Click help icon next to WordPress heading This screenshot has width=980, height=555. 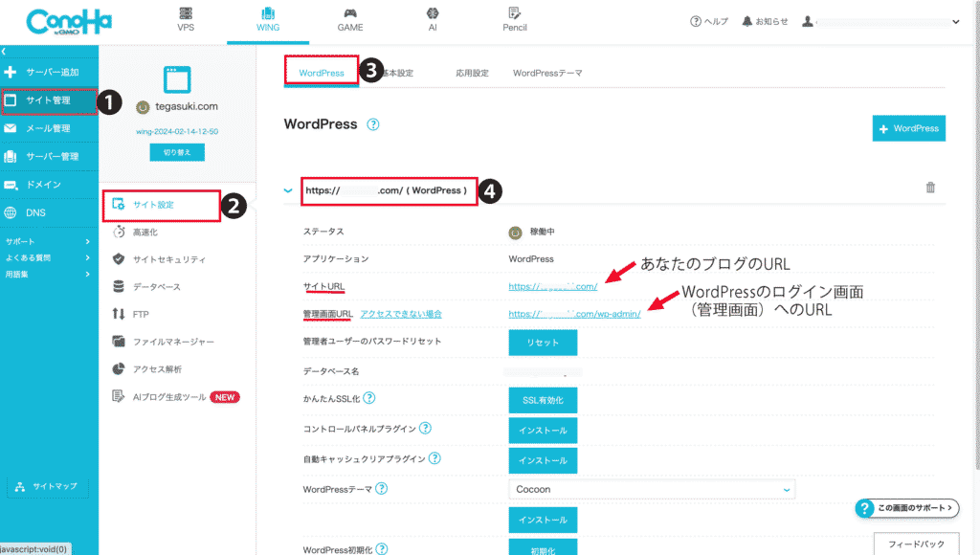tap(373, 124)
